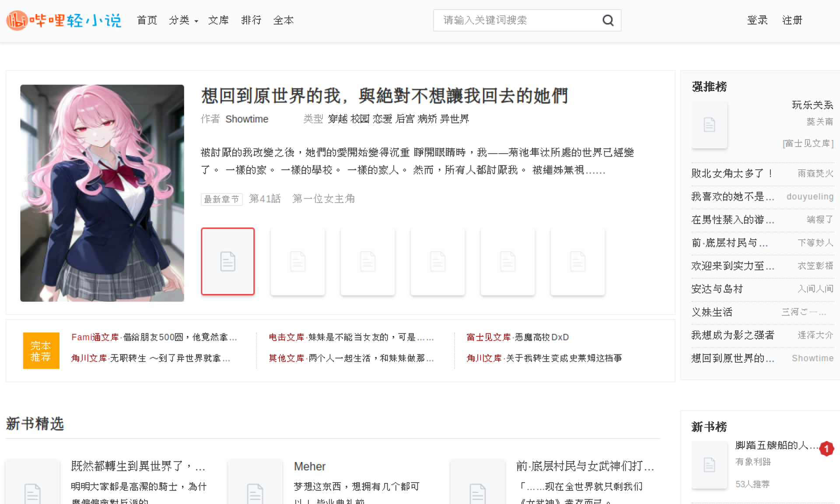This screenshot has width=840, height=504.
Task: Open 玩乐关系 title in 强推榜
Action: tap(812, 105)
